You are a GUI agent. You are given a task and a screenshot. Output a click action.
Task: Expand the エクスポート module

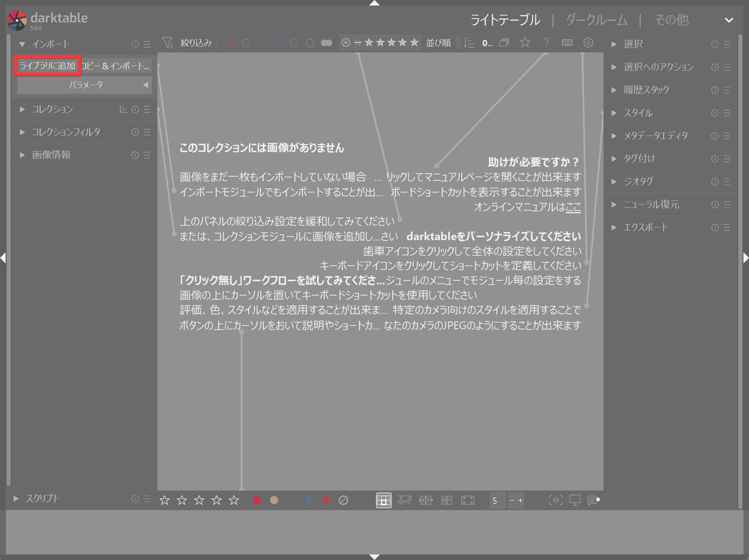(614, 227)
